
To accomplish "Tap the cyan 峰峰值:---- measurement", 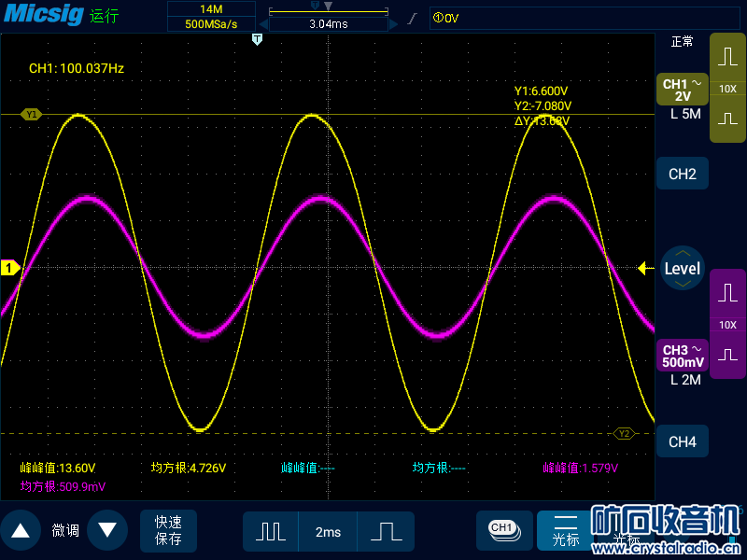I will click(x=308, y=469).
